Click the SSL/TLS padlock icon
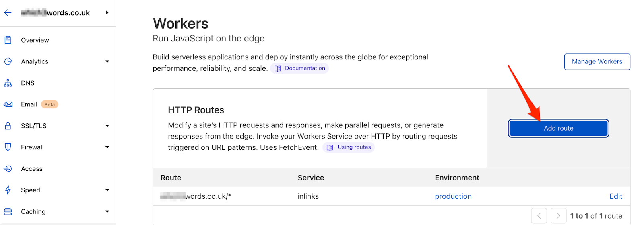 [x=8, y=126]
